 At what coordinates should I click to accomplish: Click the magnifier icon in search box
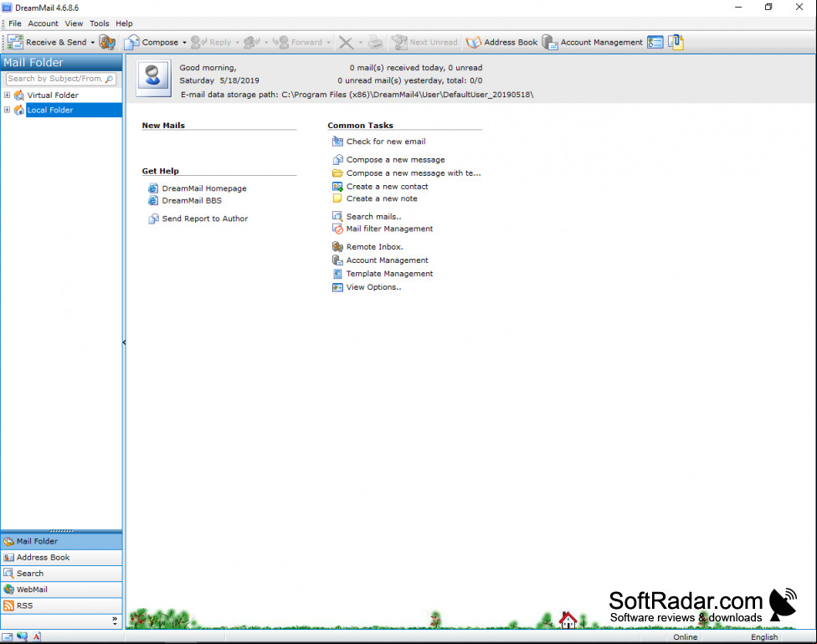click(x=110, y=79)
